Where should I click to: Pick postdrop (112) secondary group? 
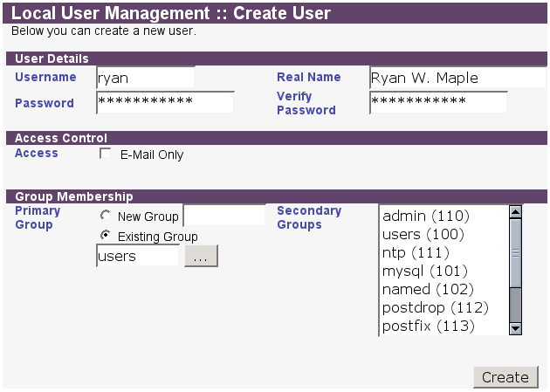[x=435, y=307]
